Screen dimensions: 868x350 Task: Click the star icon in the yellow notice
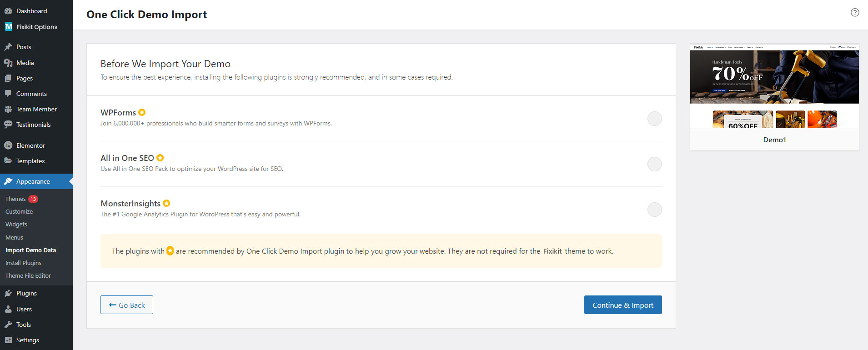click(x=170, y=251)
